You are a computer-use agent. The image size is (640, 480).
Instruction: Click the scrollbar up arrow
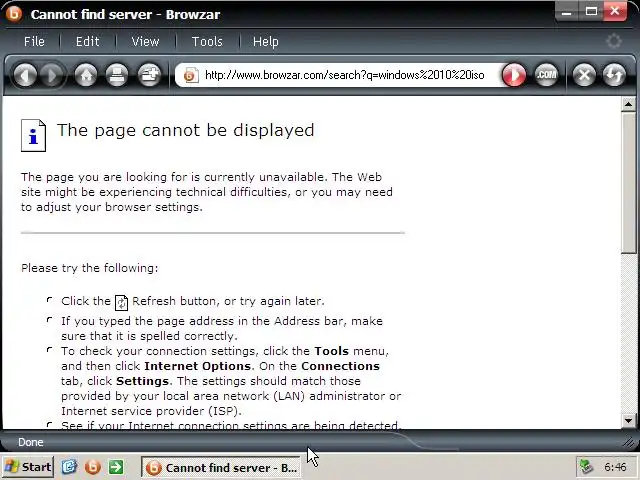coord(628,104)
